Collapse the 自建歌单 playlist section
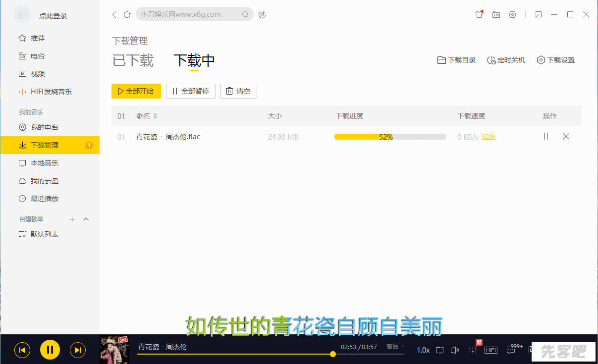The image size is (598, 364). pos(86,219)
